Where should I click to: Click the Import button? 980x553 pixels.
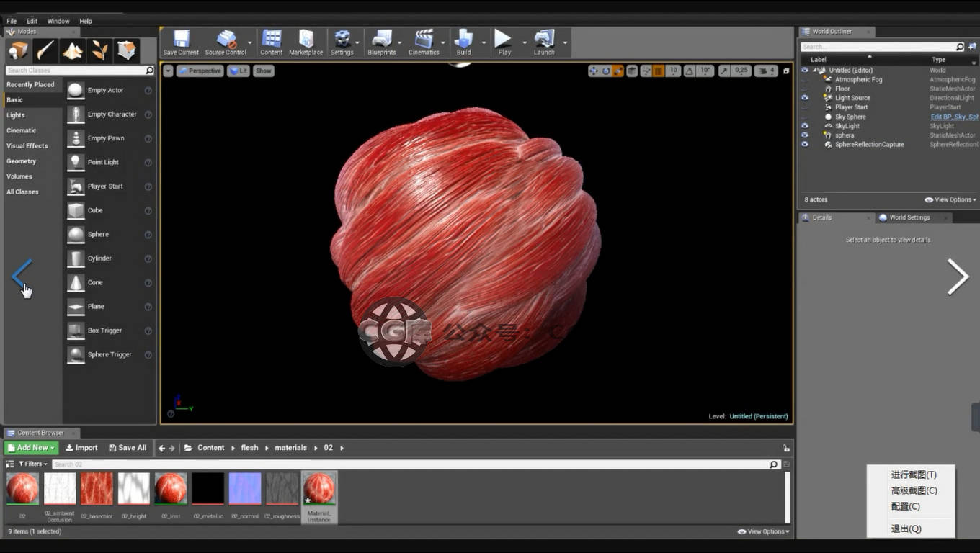[x=81, y=448]
